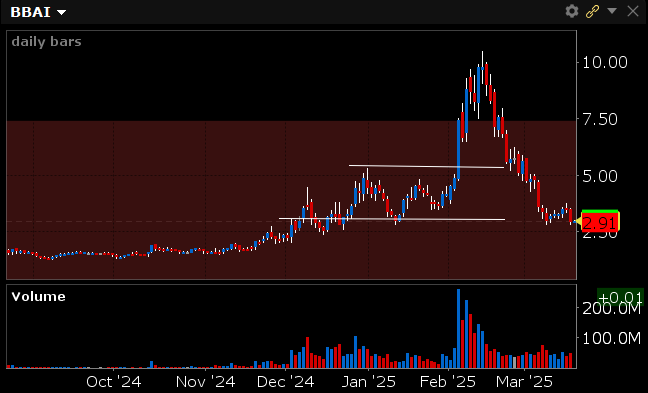This screenshot has height=393, width=648.
Task: Click the lower white support trendline
Action: tap(392, 219)
